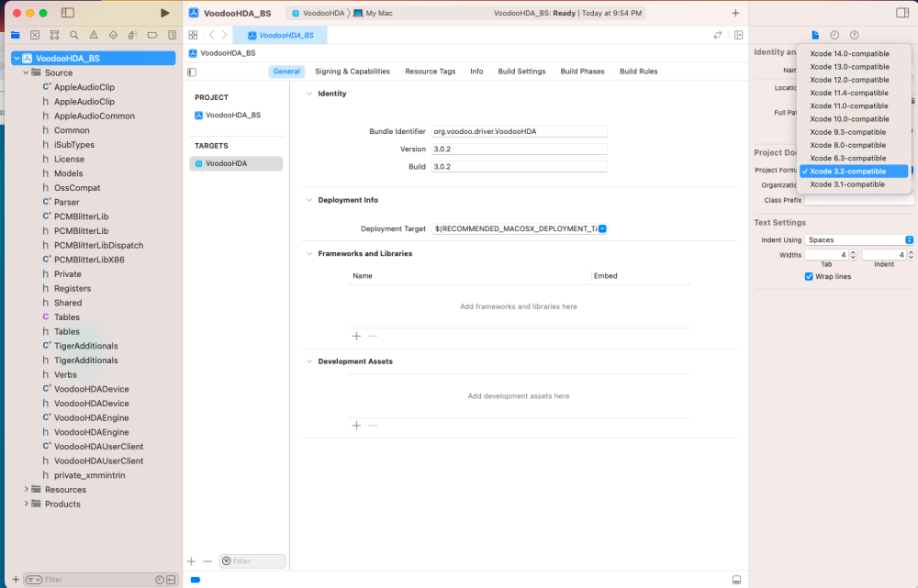Switch to Signing & Capabilities tab
Image resolution: width=918 pixels, height=588 pixels.
coord(353,72)
